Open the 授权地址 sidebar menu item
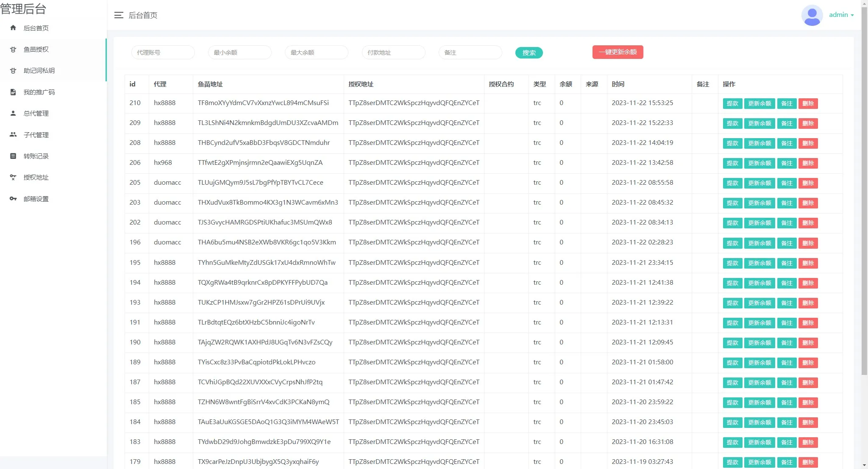This screenshot has width=868, height=469. point(36,178)
